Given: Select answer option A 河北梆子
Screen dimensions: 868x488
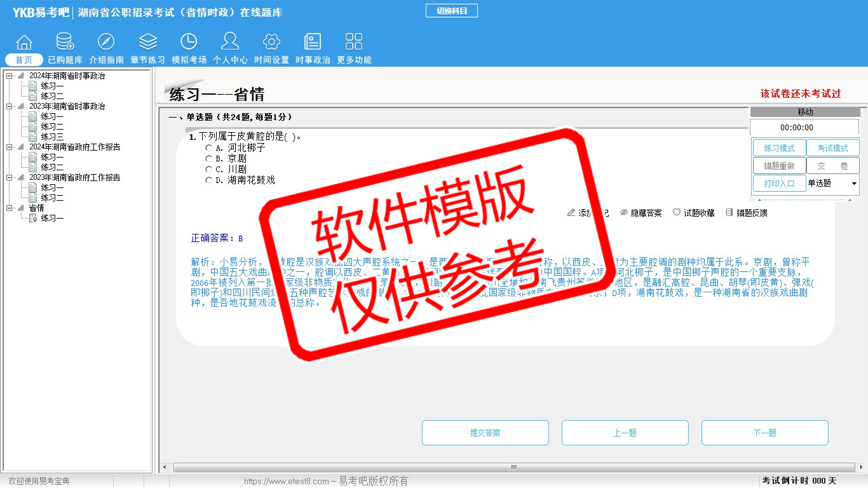Looking at the screenshot, I should coord(209,148).
